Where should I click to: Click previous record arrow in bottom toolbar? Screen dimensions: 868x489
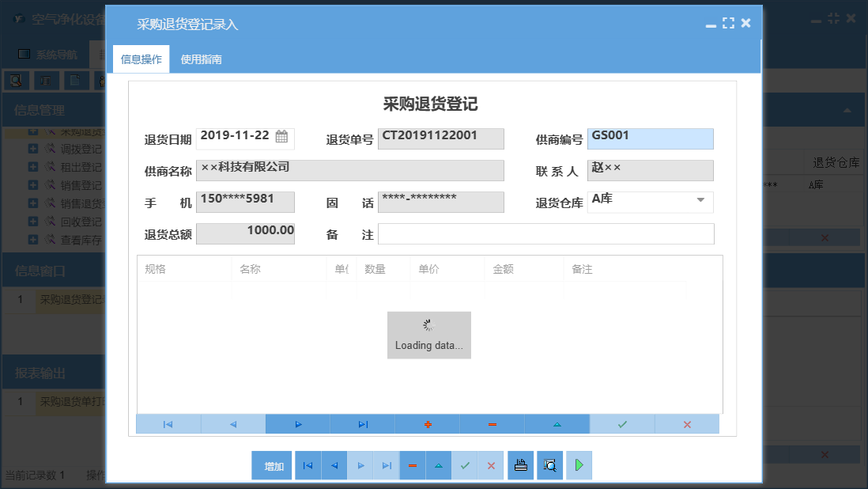334,465
